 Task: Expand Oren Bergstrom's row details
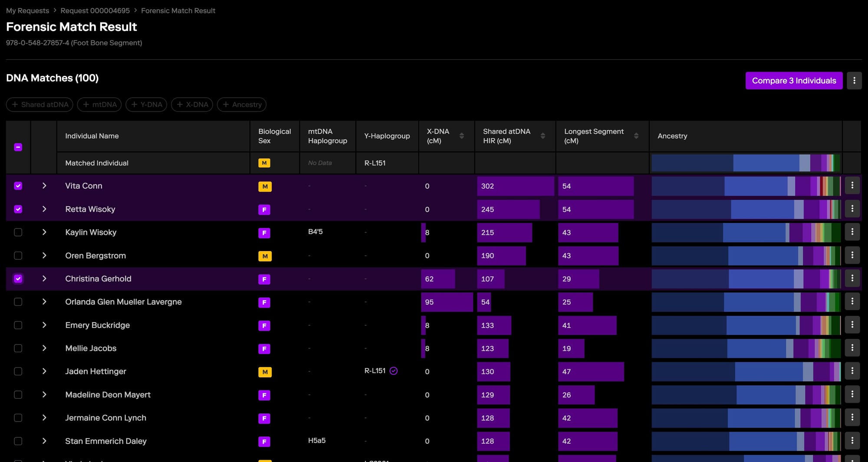pyautogui.click(x=44, y=256)
